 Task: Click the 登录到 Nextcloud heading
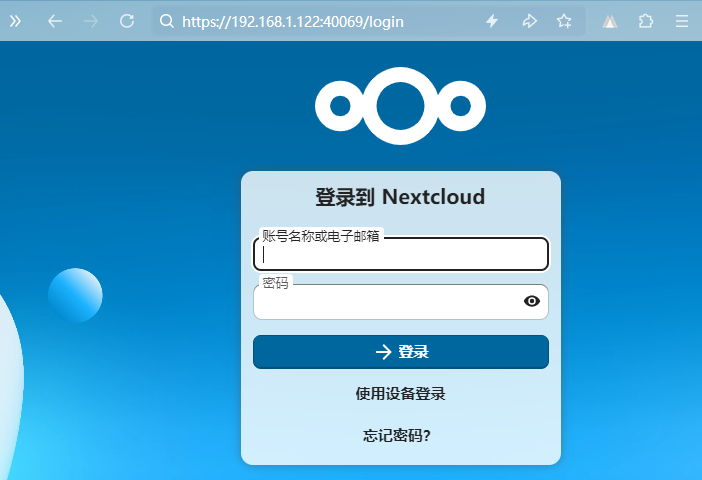click(400, 197)
